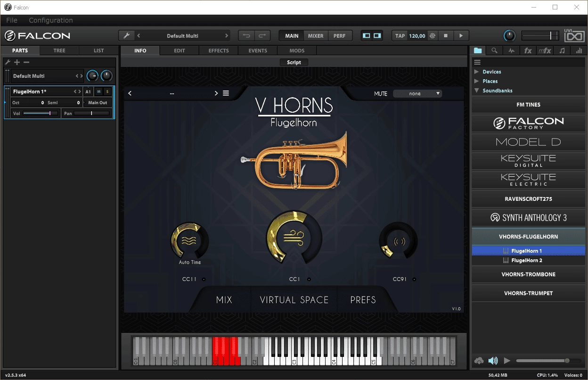Switch to the PARTS tab
The image size is (588, 380).
point(20,50)
